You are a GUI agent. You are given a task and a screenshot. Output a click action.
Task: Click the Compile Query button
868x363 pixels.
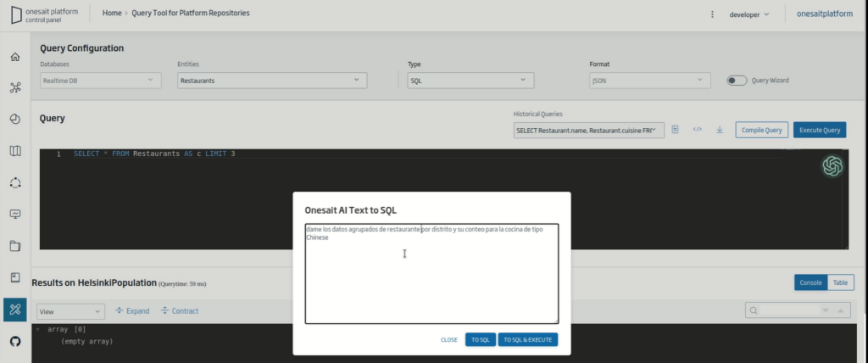[762, 131]
